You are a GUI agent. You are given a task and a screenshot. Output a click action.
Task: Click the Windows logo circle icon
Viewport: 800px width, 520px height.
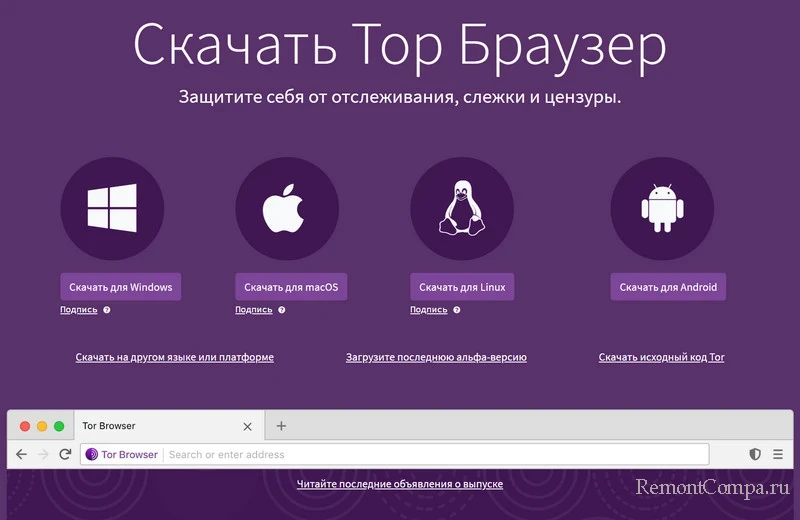tap(112, 208)
